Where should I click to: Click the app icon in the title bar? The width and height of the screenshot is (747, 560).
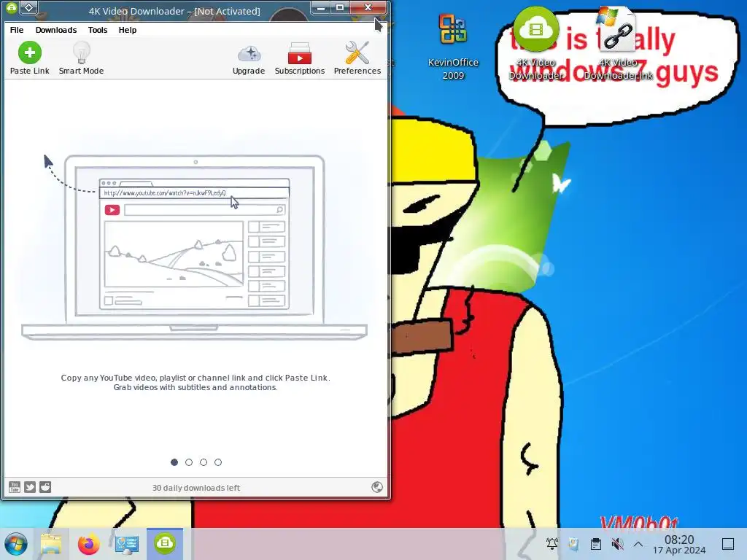(x=12, y=7)
